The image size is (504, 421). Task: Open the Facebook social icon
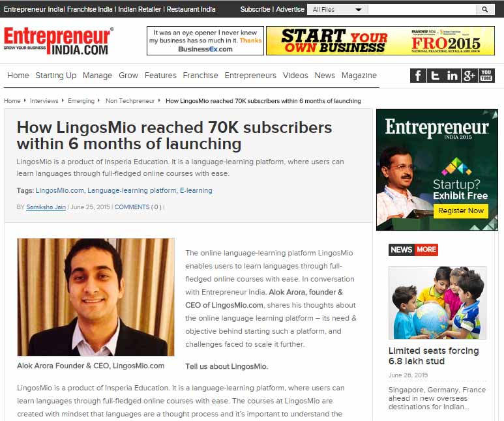click(418, 76)
